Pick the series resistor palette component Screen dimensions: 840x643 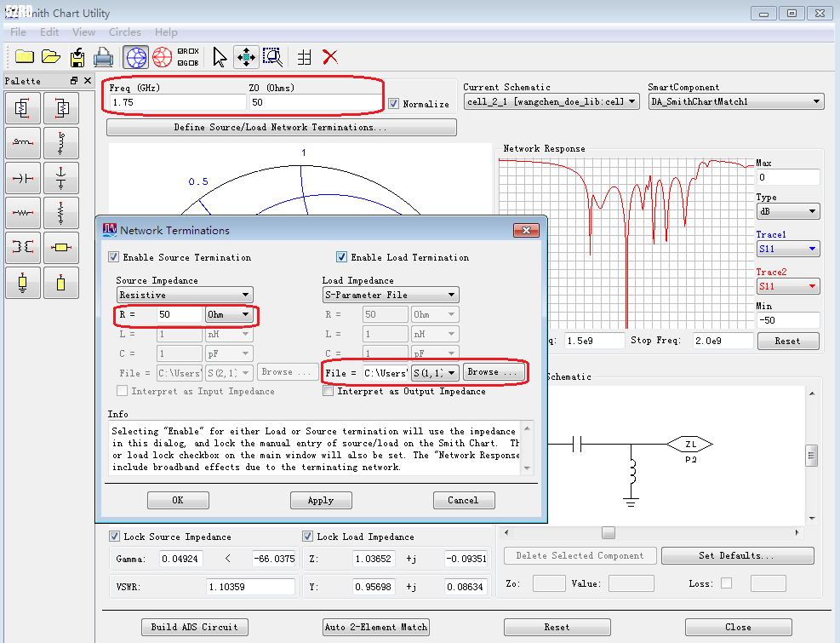tap(23, 212)
